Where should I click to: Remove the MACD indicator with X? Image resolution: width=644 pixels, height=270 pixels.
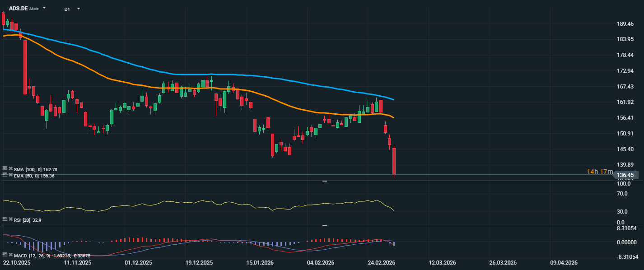tap(10, 255)
